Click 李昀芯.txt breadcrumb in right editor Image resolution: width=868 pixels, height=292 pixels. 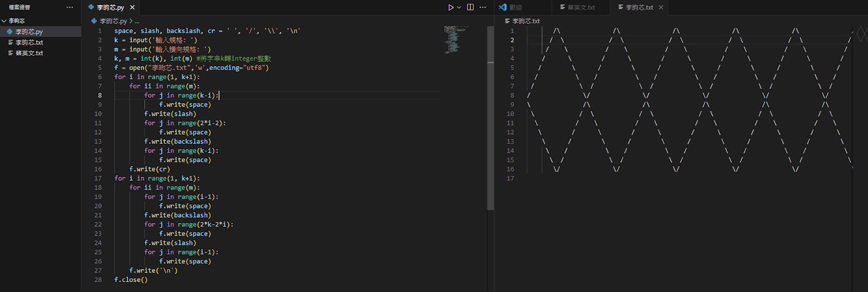point(526,21)
